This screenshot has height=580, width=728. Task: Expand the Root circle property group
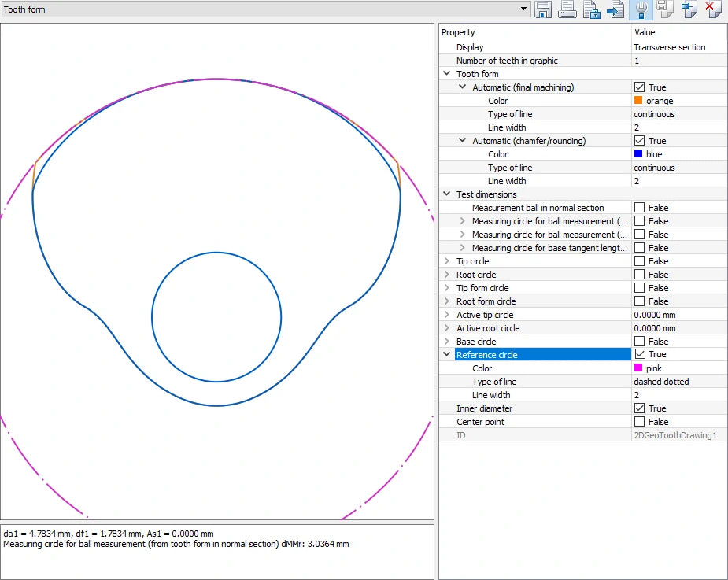tap(447, 275)
